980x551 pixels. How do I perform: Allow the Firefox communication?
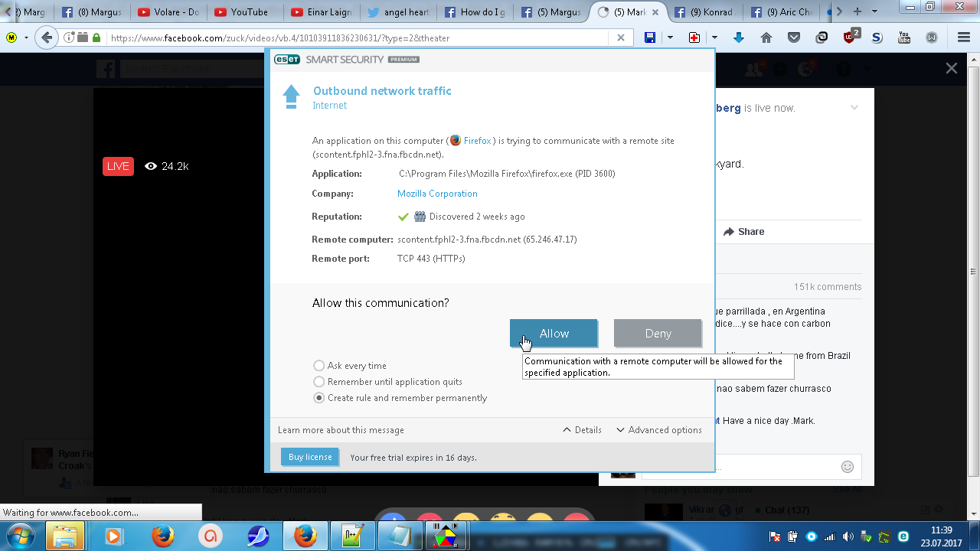554,334
